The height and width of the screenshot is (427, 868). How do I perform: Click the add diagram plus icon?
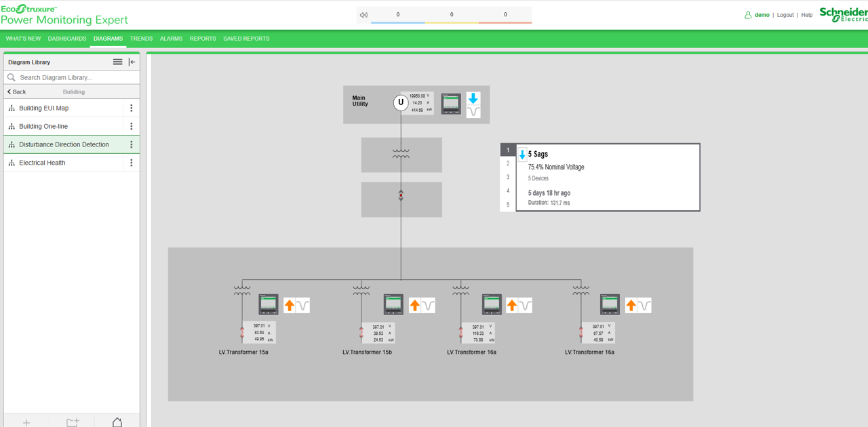coord(26,422)
